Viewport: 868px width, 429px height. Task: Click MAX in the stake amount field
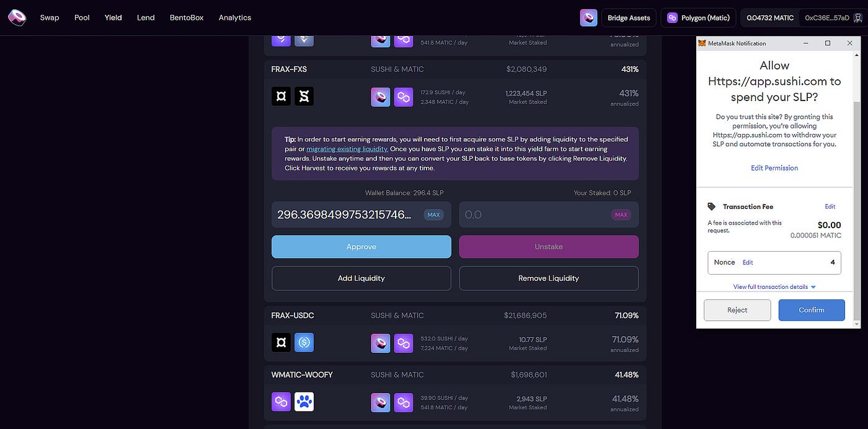(433, 215)
